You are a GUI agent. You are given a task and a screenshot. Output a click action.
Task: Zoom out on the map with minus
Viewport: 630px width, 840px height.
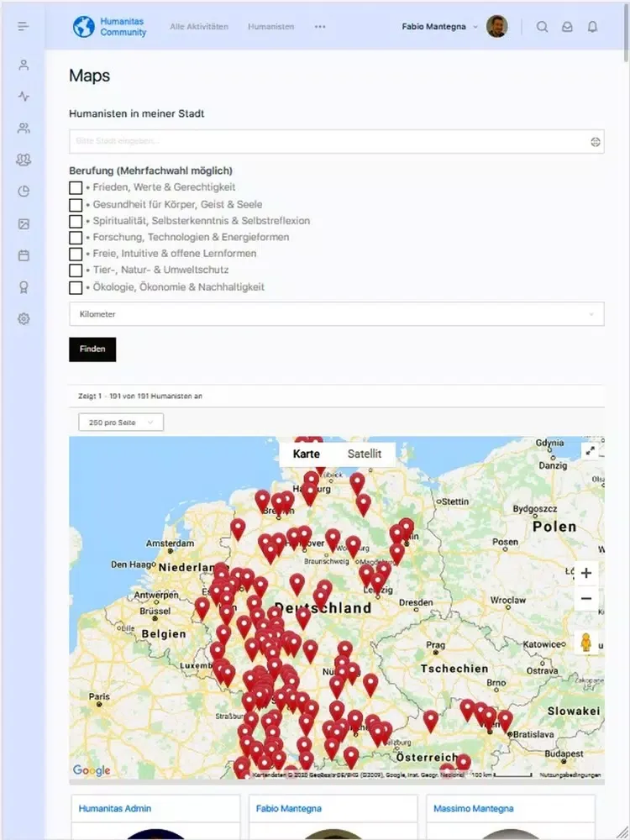(x=586, y=598)
